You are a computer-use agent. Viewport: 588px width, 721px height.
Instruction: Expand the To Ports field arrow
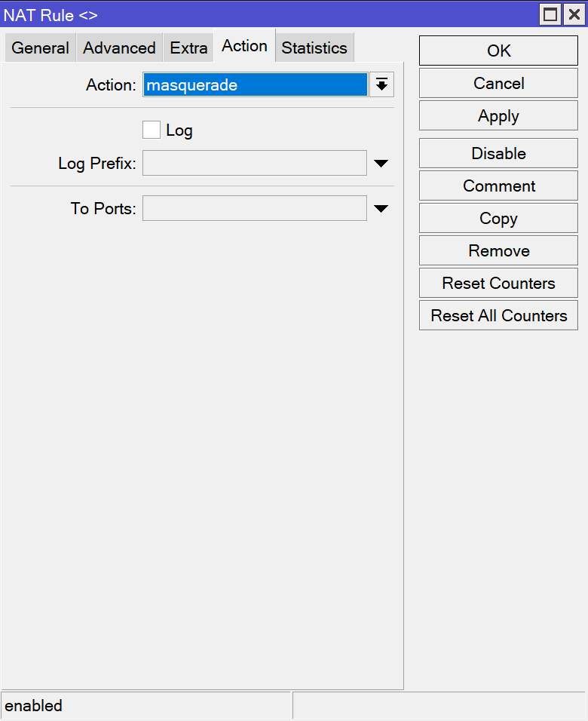pos(381,209)
